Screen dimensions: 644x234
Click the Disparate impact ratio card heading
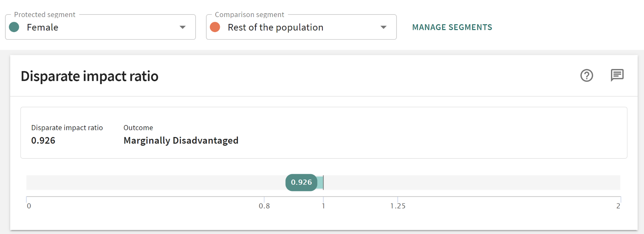tap(90, 76)
